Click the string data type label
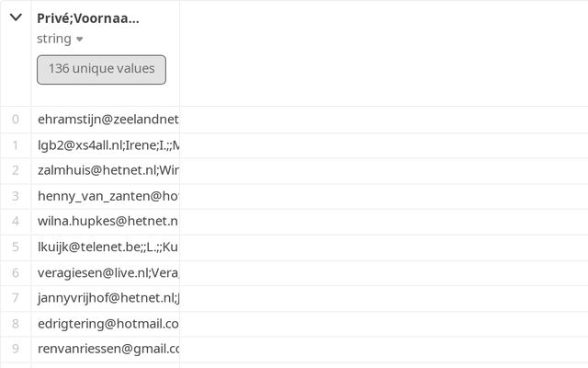588x368 pixels. (53, 39)
